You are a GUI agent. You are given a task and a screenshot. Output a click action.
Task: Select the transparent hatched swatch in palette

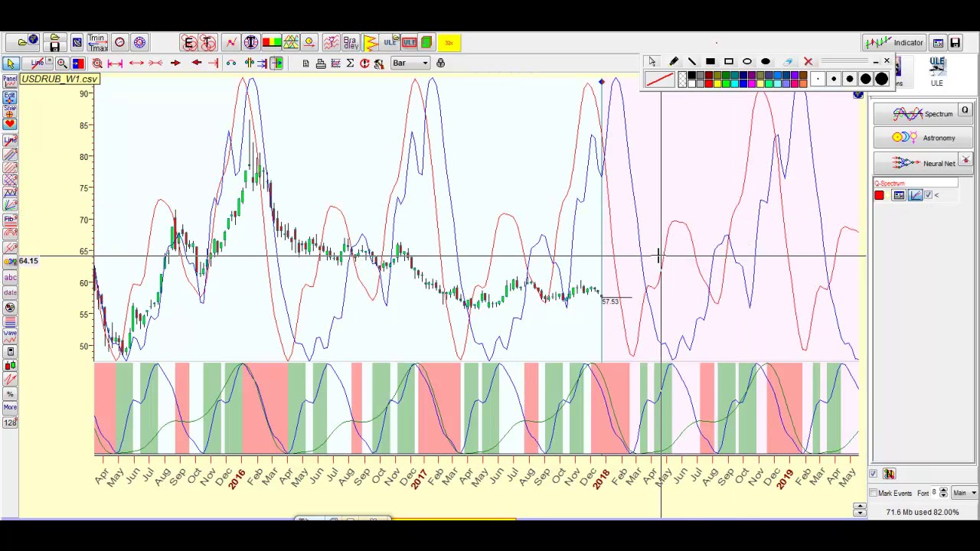682,79
